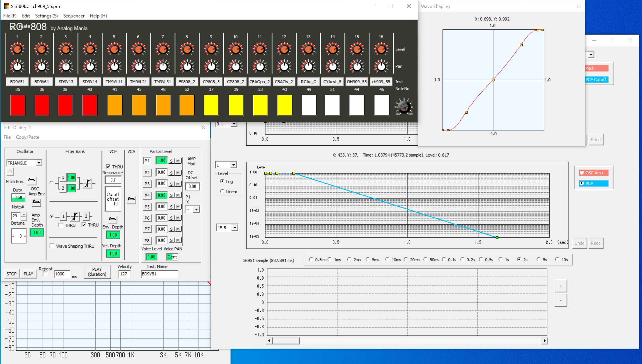The image size is (642, 364).
Task: Click the P1 Mute (M) button
Action: point(178,161)
